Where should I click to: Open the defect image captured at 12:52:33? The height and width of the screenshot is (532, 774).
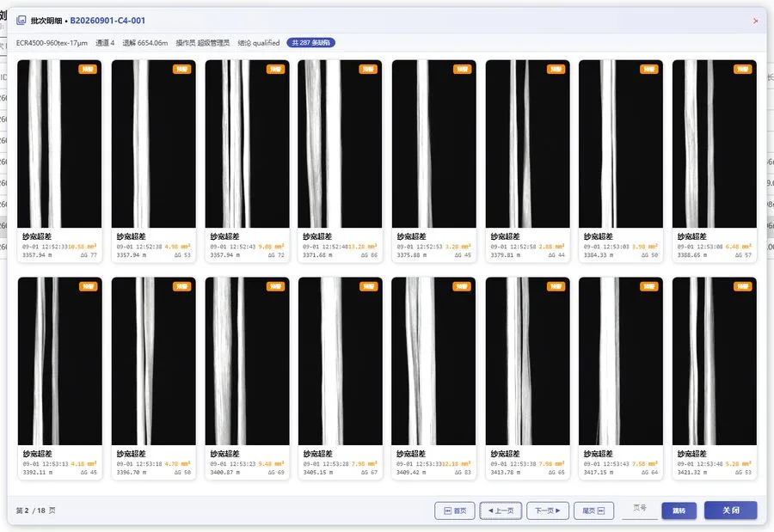tap(59, 144)
